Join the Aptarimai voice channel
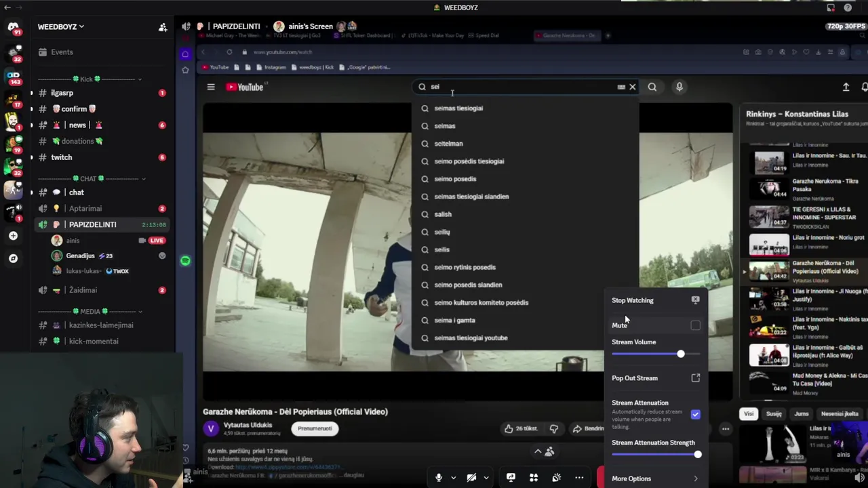This screenshot has width=868, height=488. (x=102, y=209)
